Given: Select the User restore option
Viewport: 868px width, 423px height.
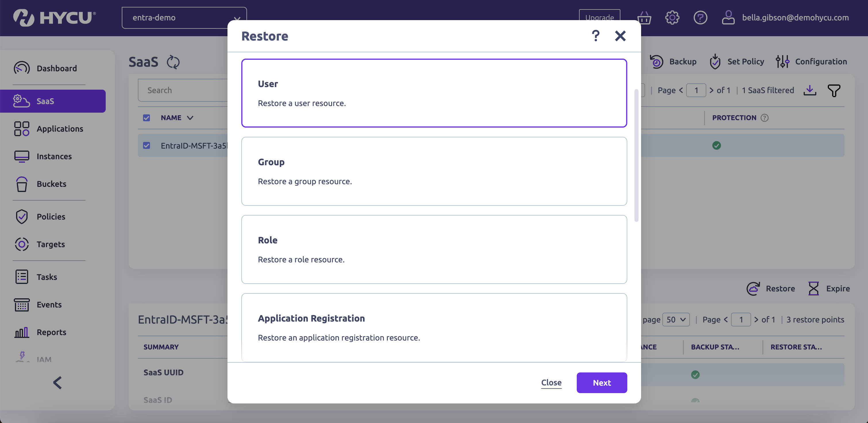Looking at the screenshot, I should tap(434, 93).
